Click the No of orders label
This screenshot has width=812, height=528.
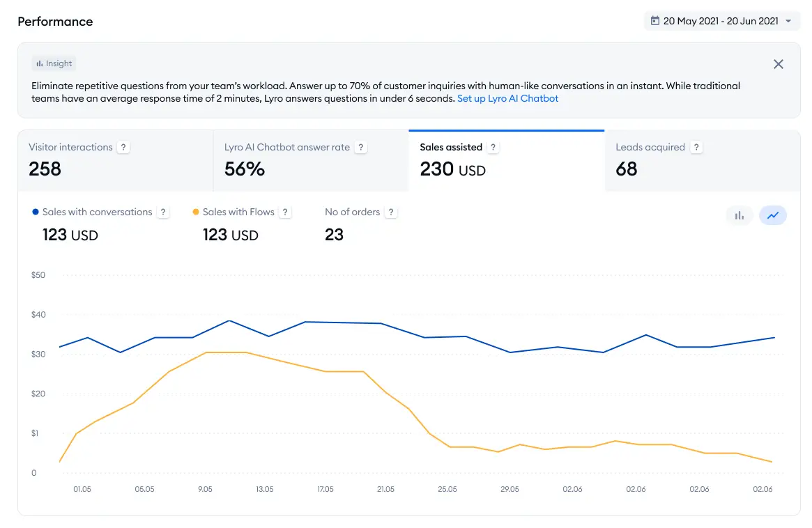352,212
